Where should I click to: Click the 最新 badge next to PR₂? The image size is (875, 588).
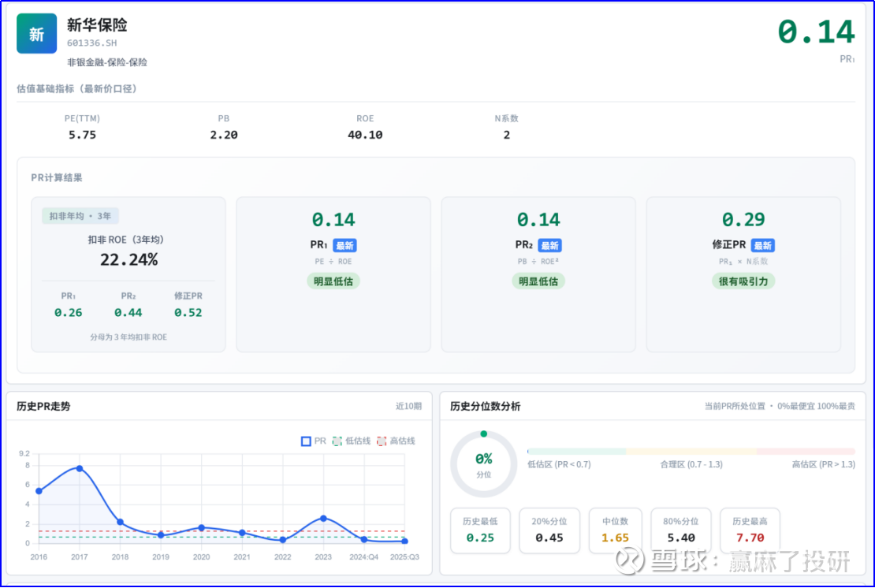[x=549, y=245]
